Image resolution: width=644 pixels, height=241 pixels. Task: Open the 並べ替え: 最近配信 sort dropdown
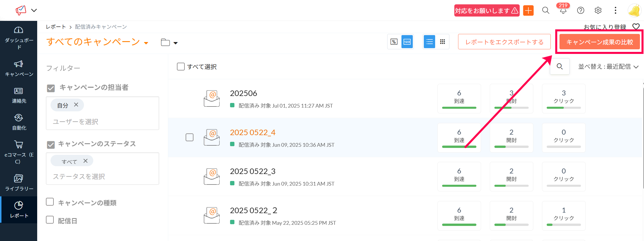(608, 67)
